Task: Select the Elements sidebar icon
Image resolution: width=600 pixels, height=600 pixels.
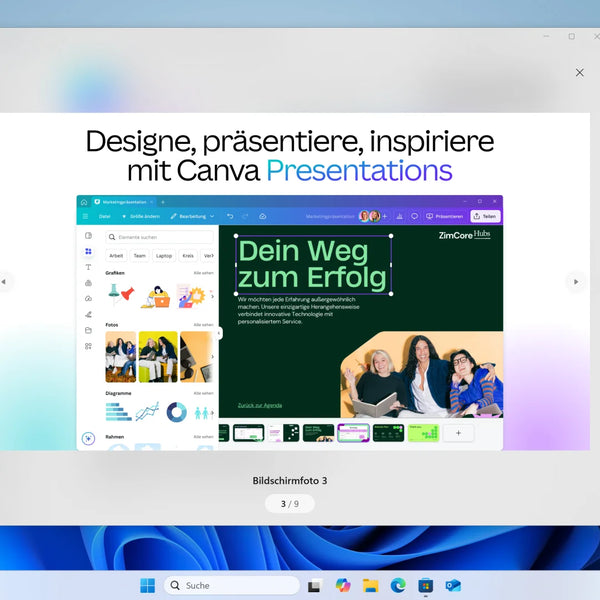Action: [x=88, y=251]
